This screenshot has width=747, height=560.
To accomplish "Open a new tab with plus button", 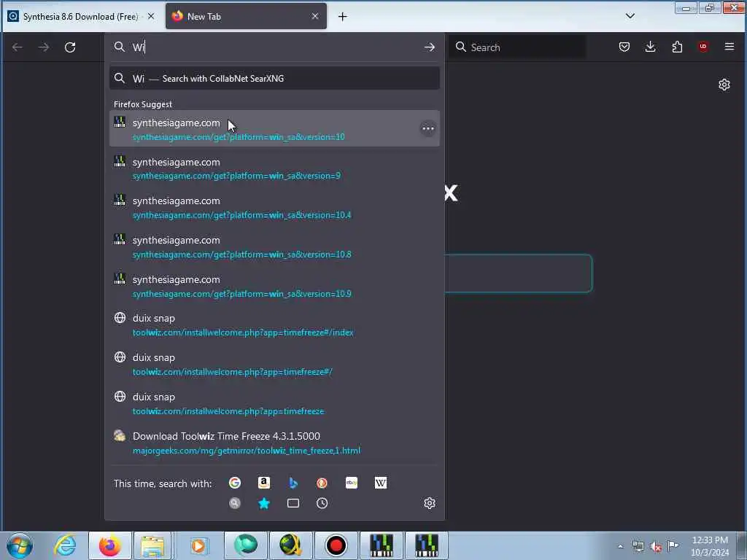I will click(343, 17).
